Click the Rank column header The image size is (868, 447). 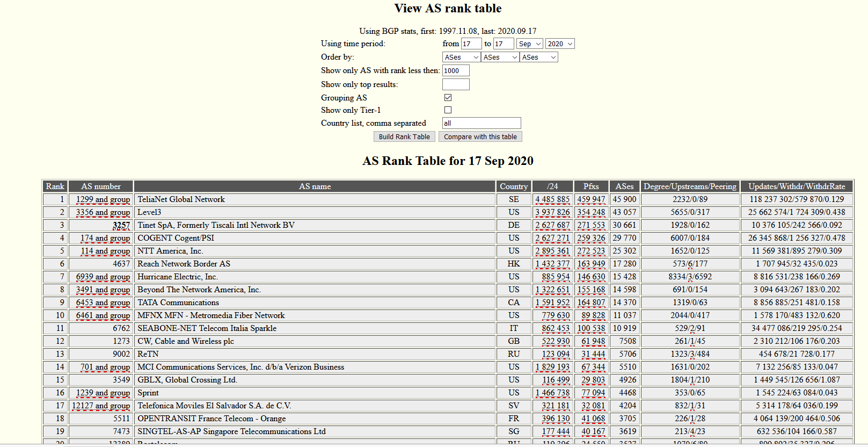pyautogui.click(x=55, y=186)
